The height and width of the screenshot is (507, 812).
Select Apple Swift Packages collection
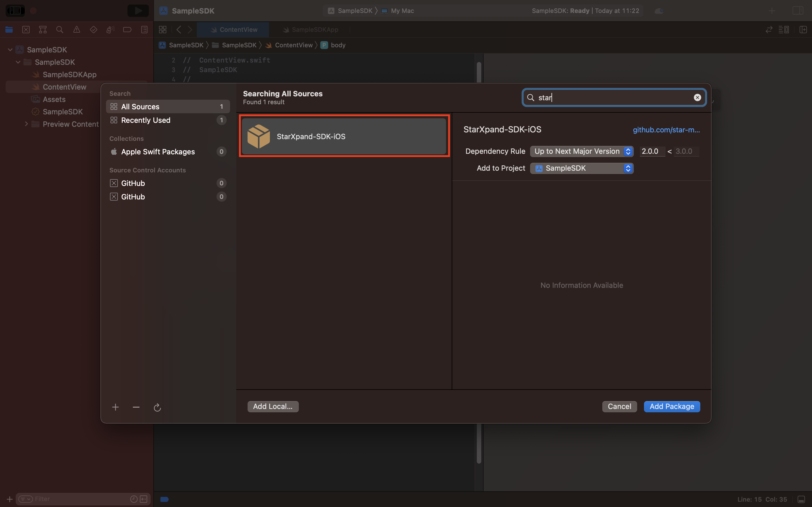(x=158, y=152)
